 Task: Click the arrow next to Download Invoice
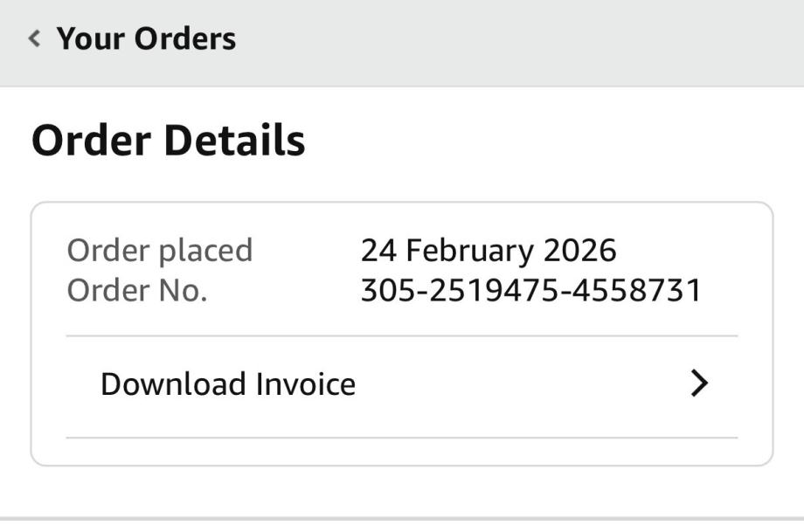(698, 383)
